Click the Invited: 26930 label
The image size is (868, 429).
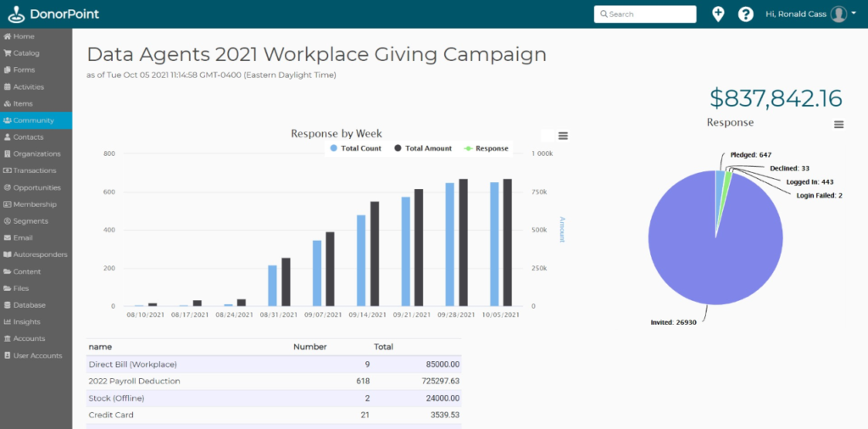click(x=674, y=322)
